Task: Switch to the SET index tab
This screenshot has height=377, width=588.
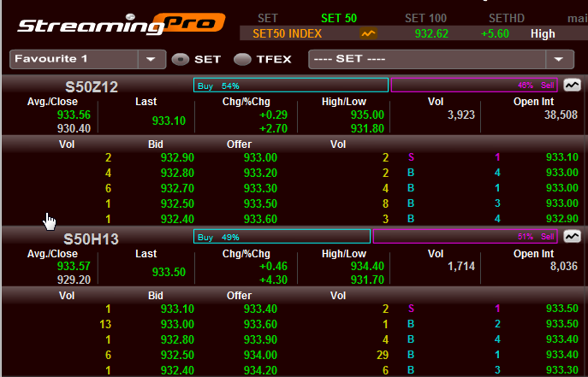Action: (268, 18)
